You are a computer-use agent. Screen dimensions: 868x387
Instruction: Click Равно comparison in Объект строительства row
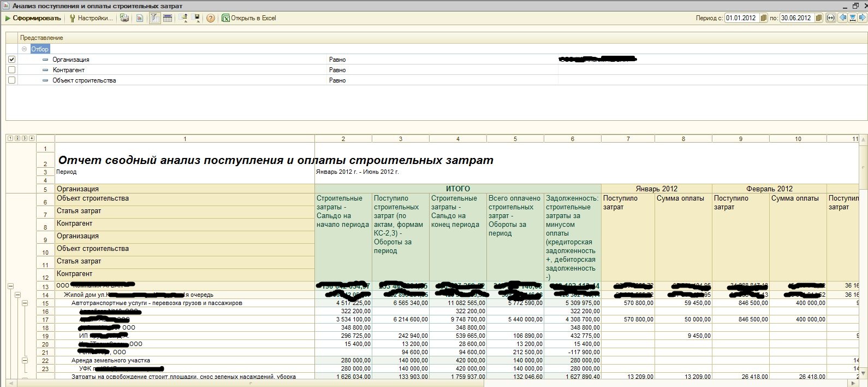coord(337,80)
